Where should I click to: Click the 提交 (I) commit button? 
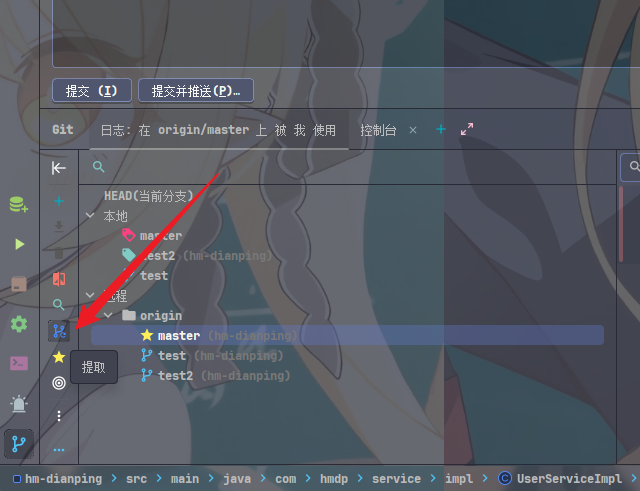tap(92, 91)
